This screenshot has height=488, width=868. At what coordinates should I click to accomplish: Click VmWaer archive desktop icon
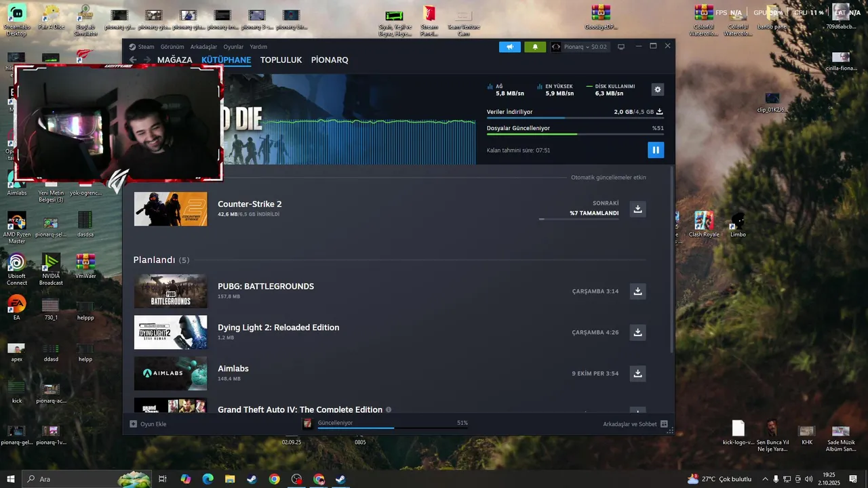click(85, 266)
